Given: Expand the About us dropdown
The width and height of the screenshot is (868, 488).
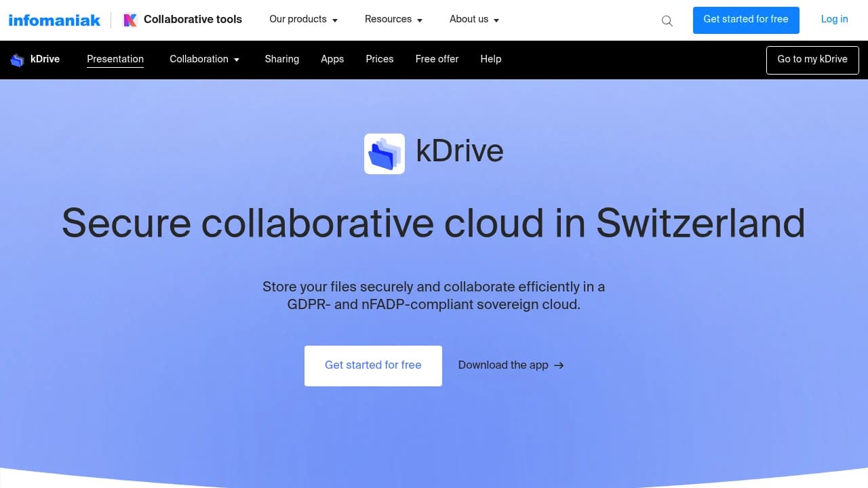Looking at the screenshot, I should click(x=475, y=20).
